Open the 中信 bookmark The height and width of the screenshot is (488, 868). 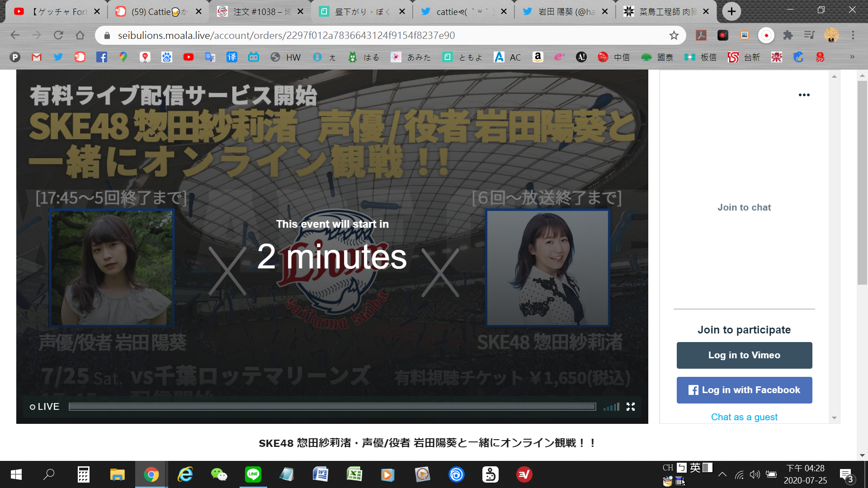[614, 57]
